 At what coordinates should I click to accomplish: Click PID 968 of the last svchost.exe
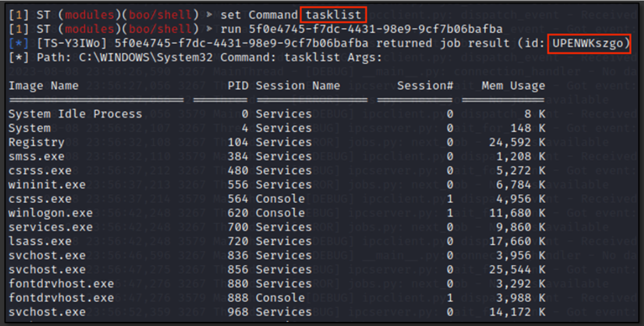pyautogui.click(x=238, y=312)
